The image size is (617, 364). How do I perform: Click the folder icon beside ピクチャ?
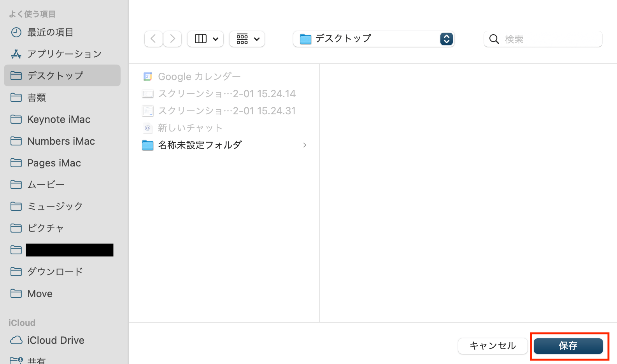pyautogui.click(x=16, y=228)
